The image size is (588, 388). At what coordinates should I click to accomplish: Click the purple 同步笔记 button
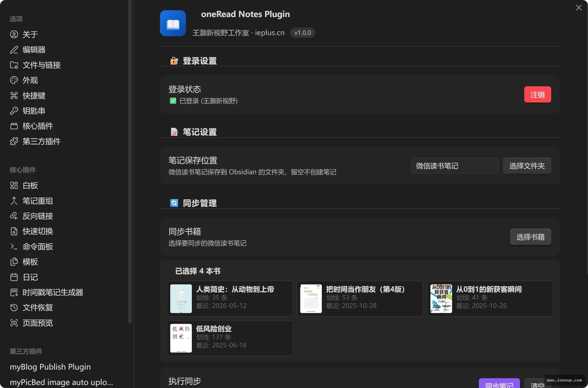499,383
